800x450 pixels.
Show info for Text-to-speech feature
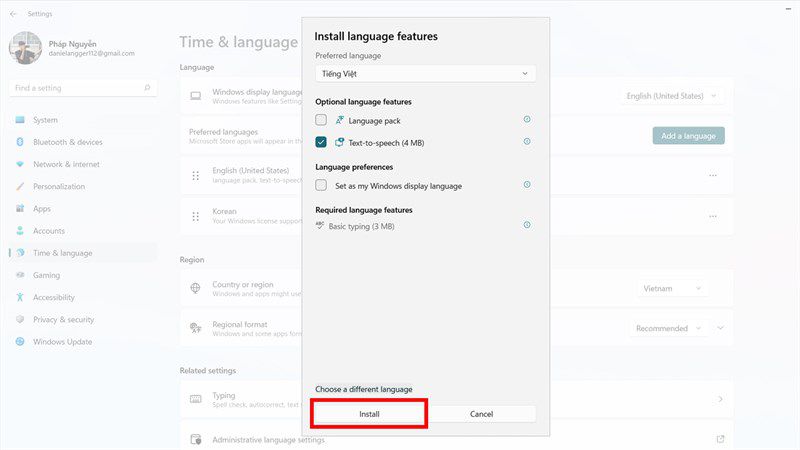pyautogui.click(x=527, y=141)
